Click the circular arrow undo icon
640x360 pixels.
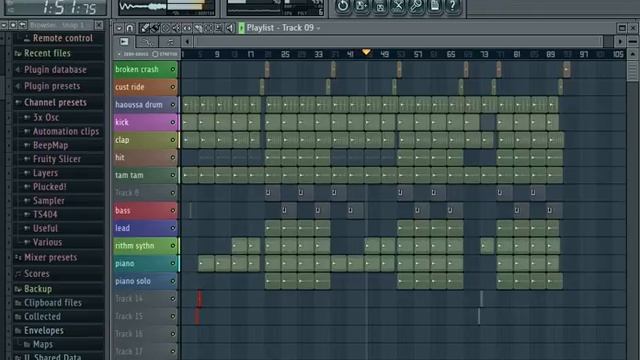coord(343,6)
